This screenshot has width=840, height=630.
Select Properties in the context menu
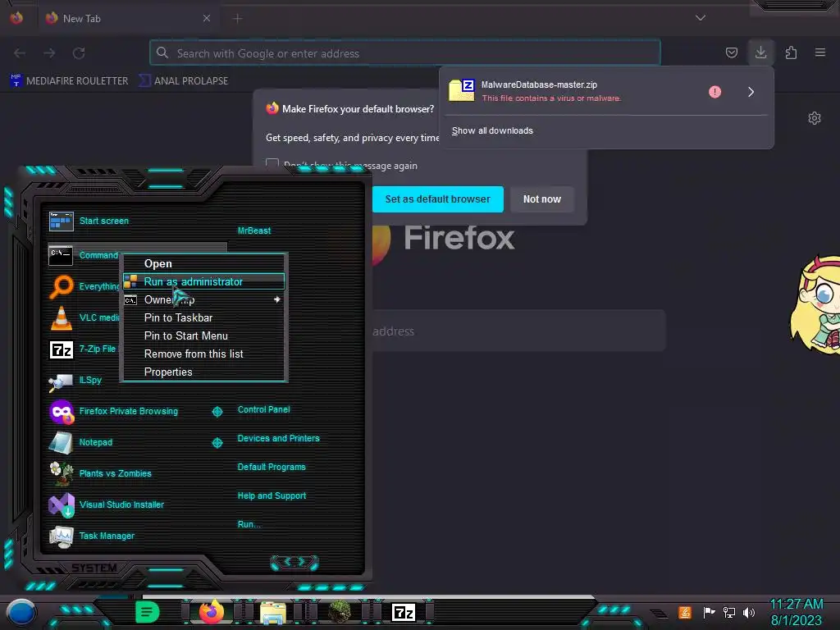tap(204, 372)
